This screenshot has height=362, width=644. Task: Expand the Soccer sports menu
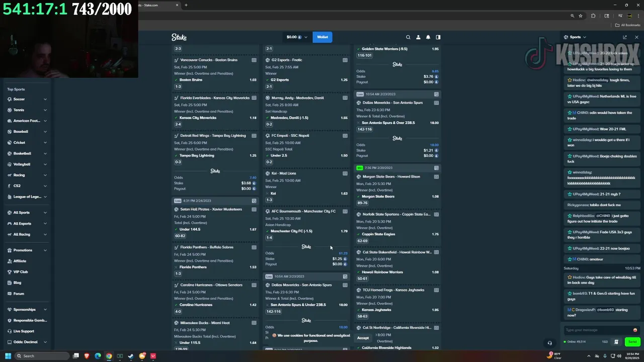click(x=45, y=99)
